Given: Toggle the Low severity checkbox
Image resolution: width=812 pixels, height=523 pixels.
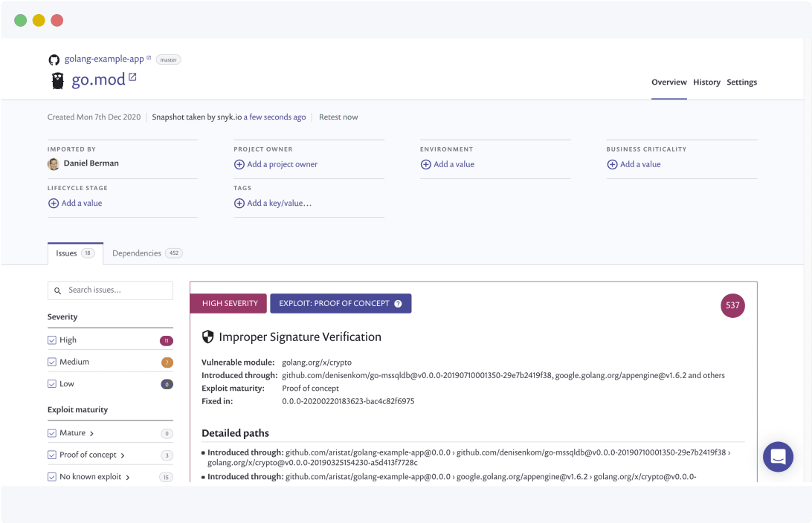Looking at the screenshot, I should point(52,384).
